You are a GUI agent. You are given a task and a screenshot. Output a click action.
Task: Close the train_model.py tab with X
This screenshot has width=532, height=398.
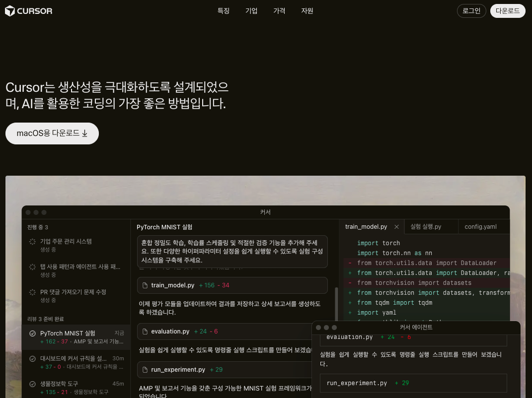coord(396,227)
